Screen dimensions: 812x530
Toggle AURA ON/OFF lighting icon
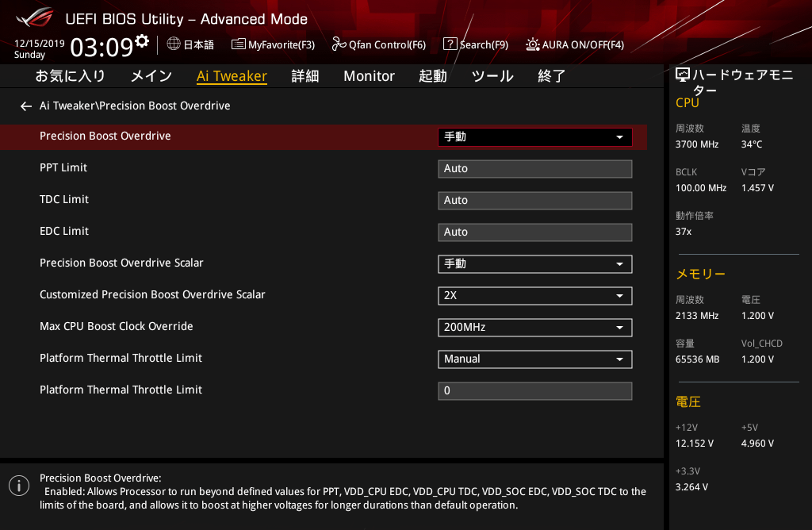coord(532,44)
